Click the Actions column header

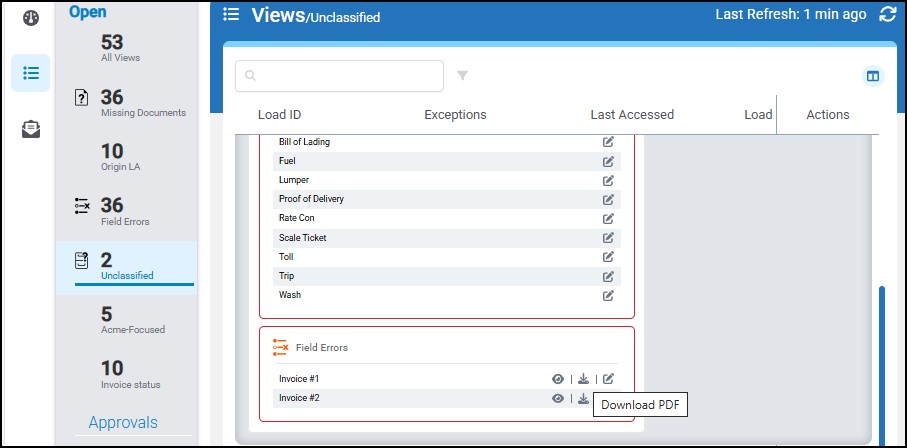(828, 115)
